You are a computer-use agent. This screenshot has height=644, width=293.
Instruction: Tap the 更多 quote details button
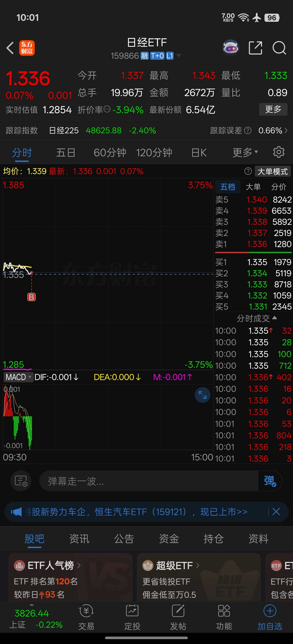click(273, 109)
